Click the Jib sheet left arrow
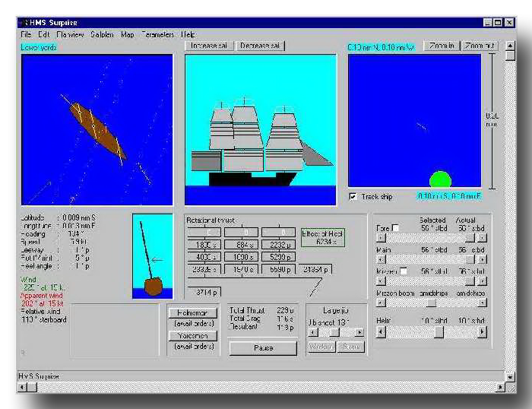 coord(313,332)
